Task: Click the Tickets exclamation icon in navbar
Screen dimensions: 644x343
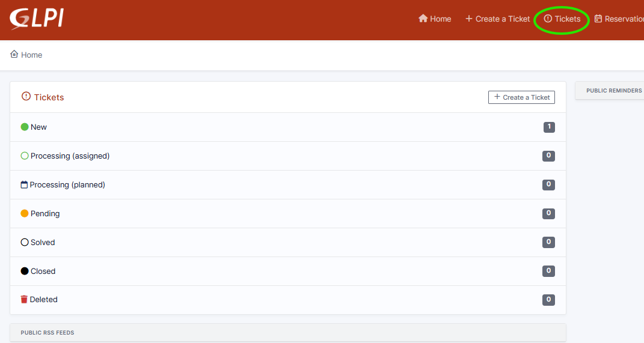Action: (x=548, y=19)
